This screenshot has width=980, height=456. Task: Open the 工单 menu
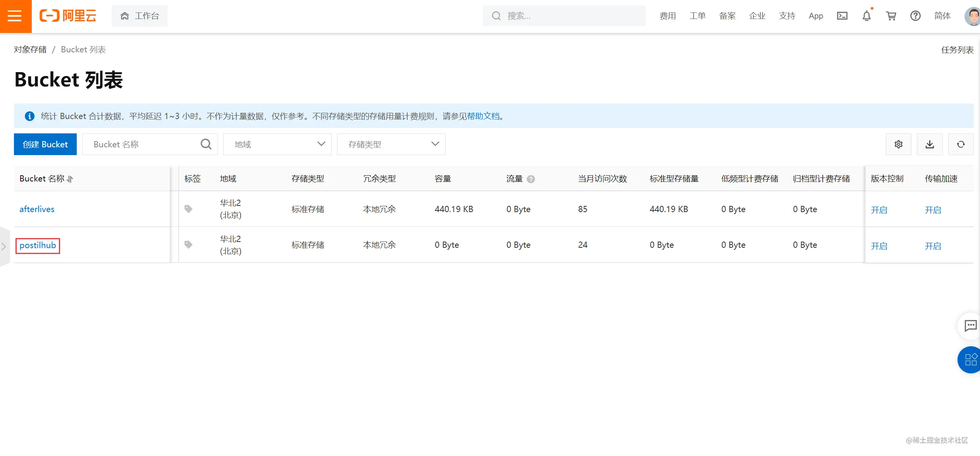point(698,16)
